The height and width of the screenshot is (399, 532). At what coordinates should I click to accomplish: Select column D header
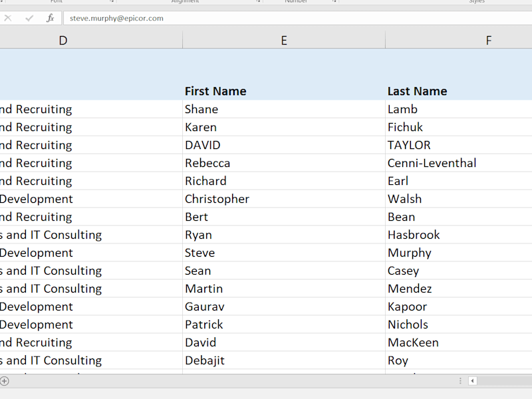pyautogui.click(x=91, y=41)
